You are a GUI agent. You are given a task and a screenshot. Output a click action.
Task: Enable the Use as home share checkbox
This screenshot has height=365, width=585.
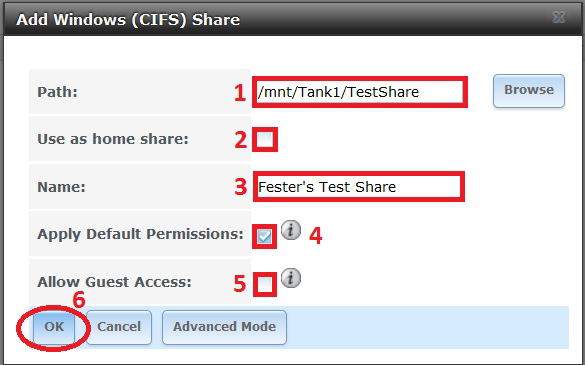pyautogui.click(x=265, y=140)
